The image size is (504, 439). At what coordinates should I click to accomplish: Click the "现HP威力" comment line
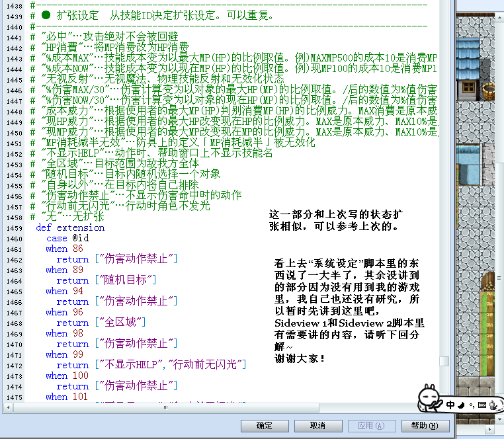pyautogui.click(x=234, y=122)
